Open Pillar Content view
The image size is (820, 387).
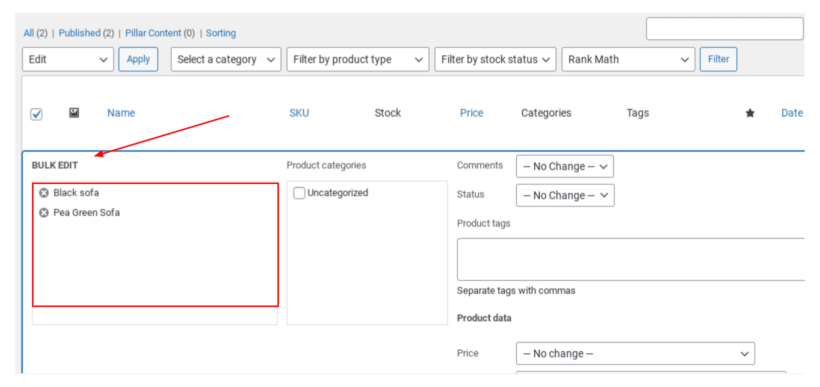click(x=153, y=33)
